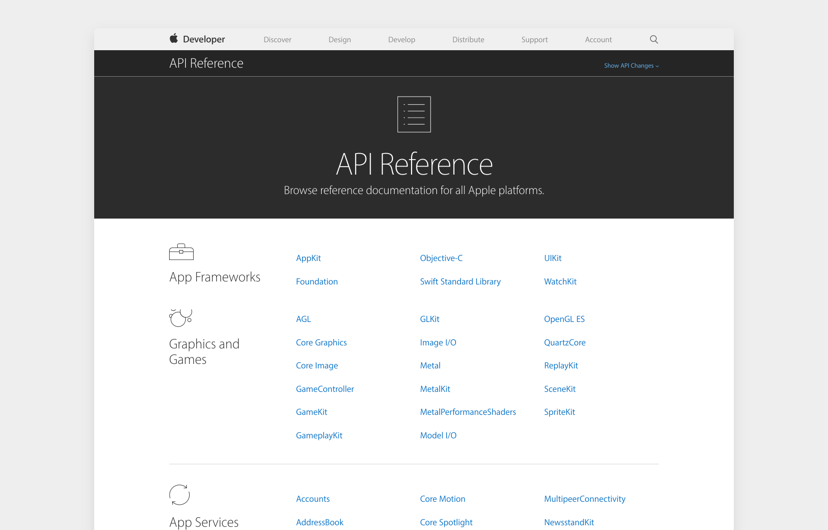The height and width of the screenshot is (530, 828).
Task: Open the Image I/O link
Action: point(438,342)
